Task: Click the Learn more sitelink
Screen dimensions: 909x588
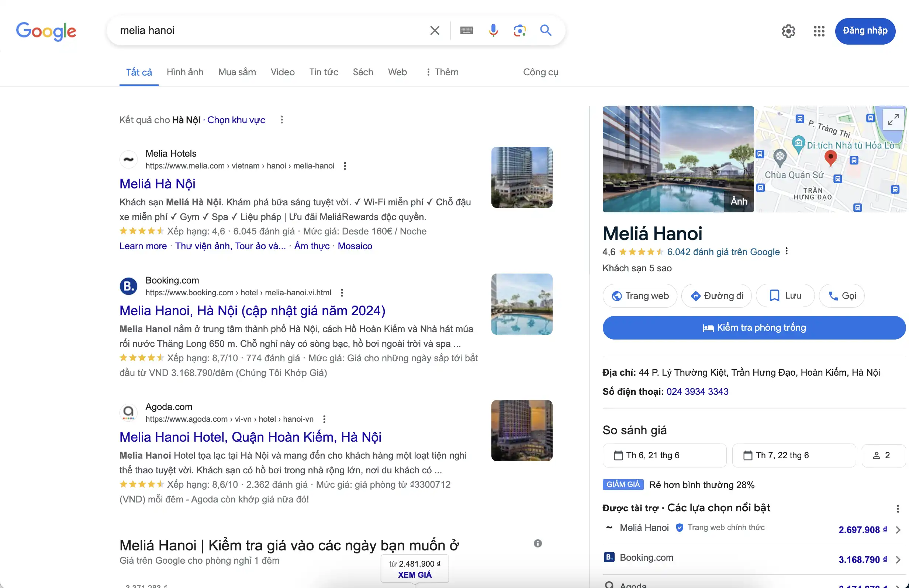Action: pyautogui.click(x=143, y=246)
